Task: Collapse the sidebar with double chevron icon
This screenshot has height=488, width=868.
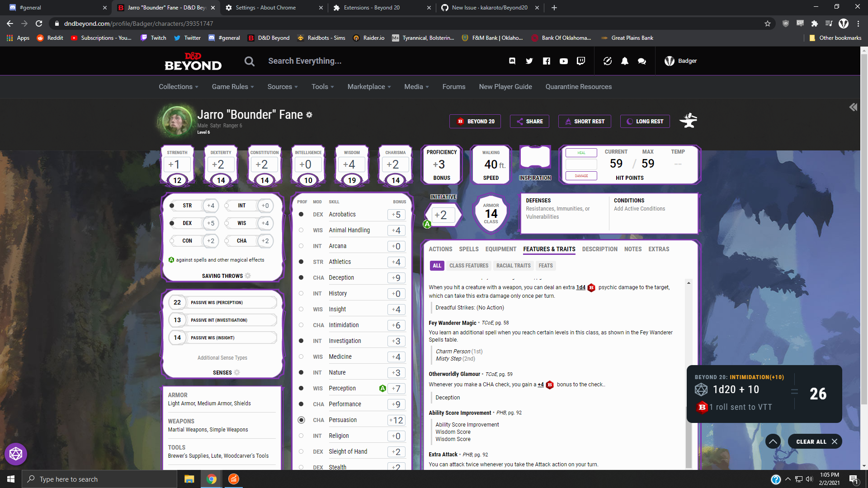Action: point(853,107)
